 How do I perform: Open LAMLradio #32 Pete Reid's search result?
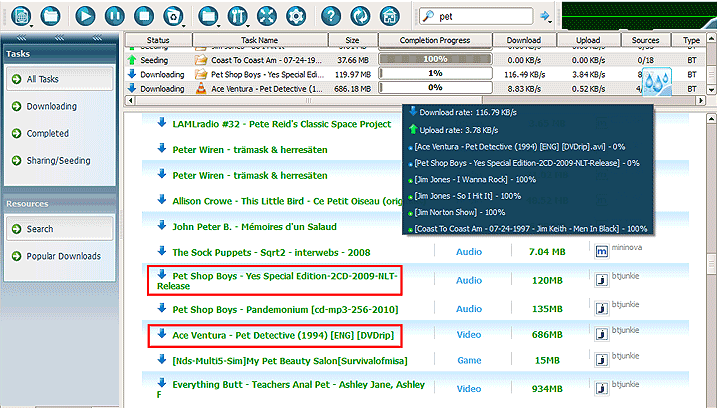[282, 124]
